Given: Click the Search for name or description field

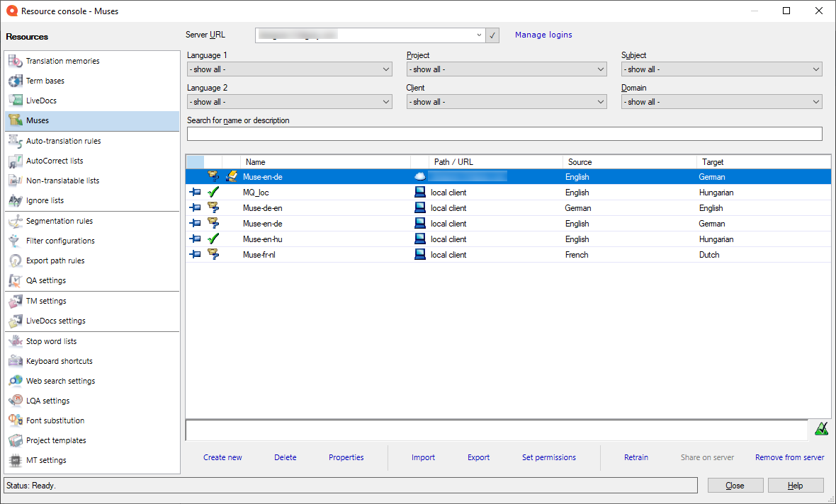Looking at the screenshot, I should coord(504,134).
